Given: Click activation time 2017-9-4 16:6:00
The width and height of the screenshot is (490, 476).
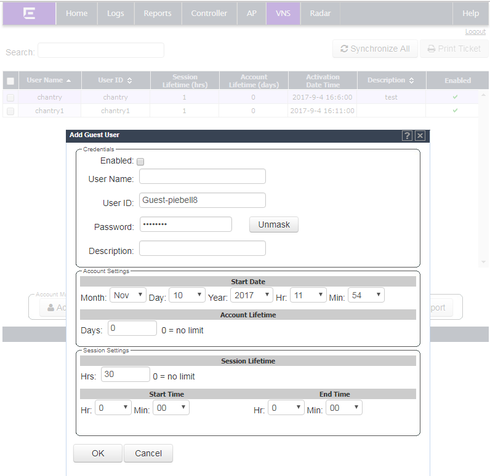Looking at the screenshot, I should [322, 97].
